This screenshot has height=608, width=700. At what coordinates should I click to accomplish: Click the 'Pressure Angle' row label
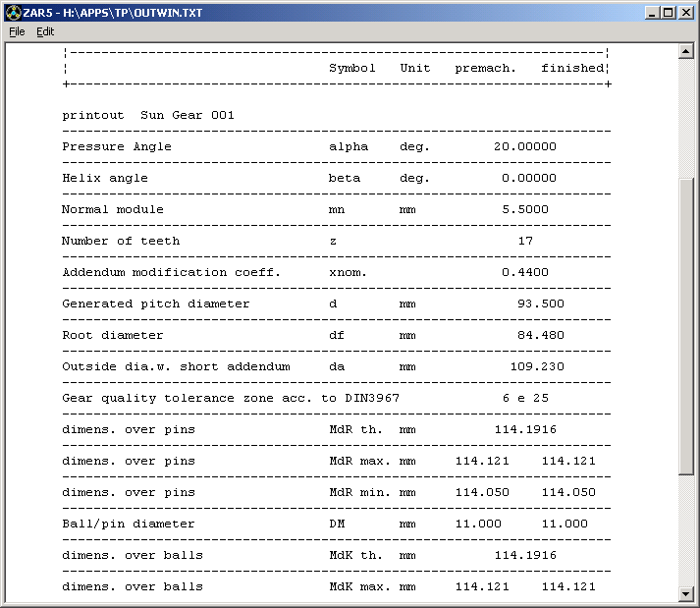[117, 146]
